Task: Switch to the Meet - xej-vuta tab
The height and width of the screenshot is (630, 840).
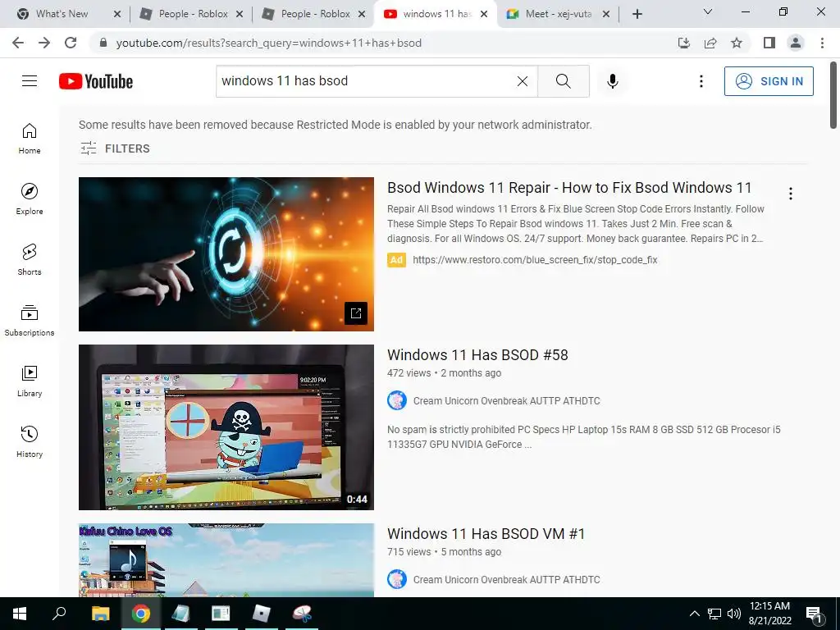Action: point(558,14)
